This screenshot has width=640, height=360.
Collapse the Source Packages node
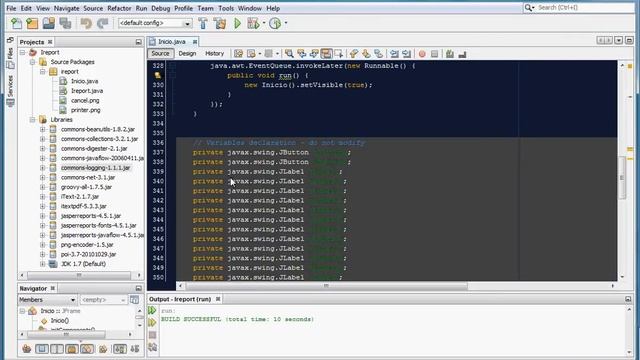pos(33,62)
